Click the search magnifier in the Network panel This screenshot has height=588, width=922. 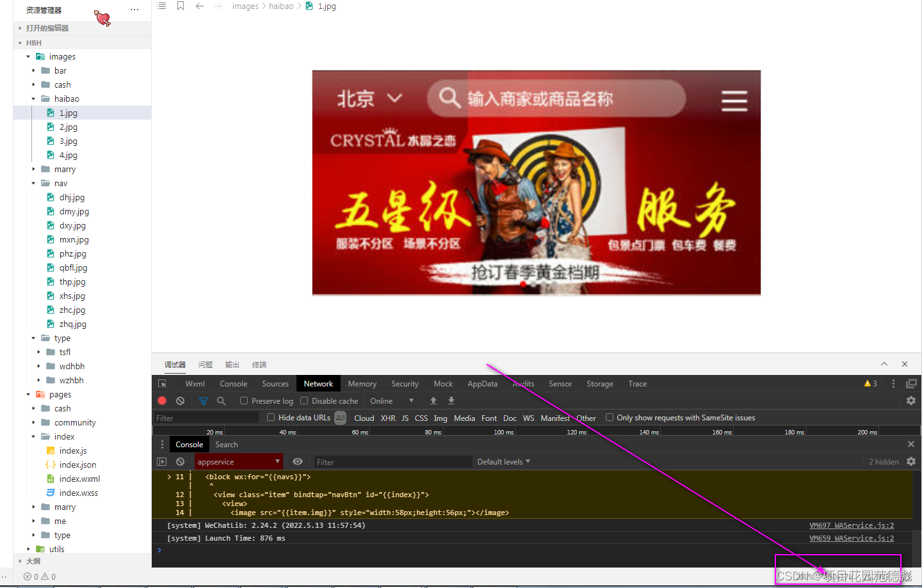click(x=220, y=401)
